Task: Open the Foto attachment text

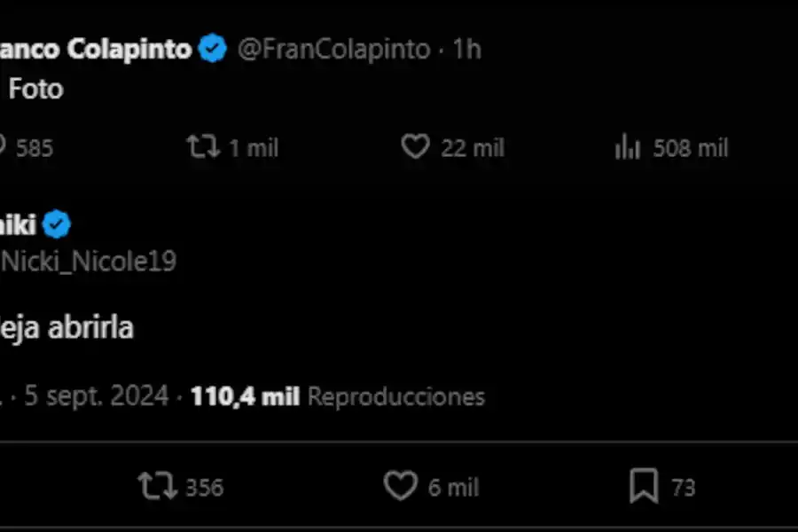Action: click(x=36, y=89)
